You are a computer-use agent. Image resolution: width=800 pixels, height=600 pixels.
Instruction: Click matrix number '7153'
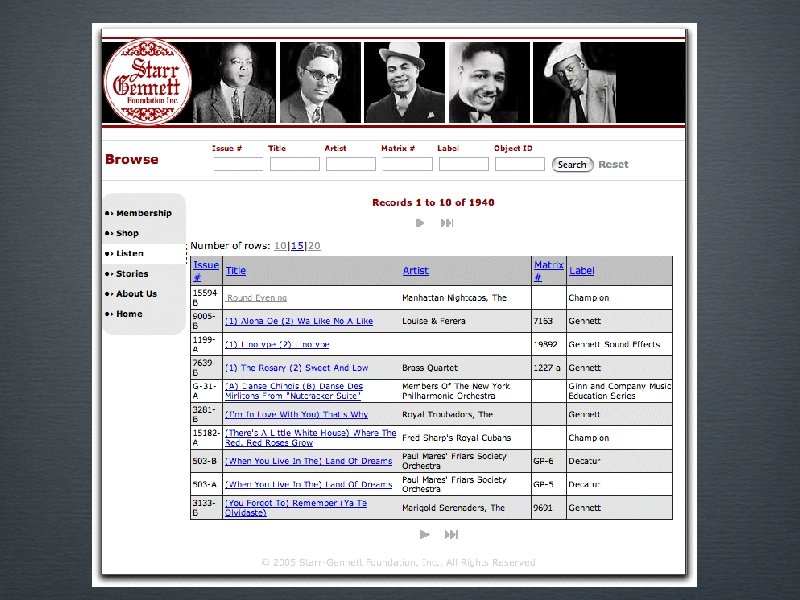point(543,321)
